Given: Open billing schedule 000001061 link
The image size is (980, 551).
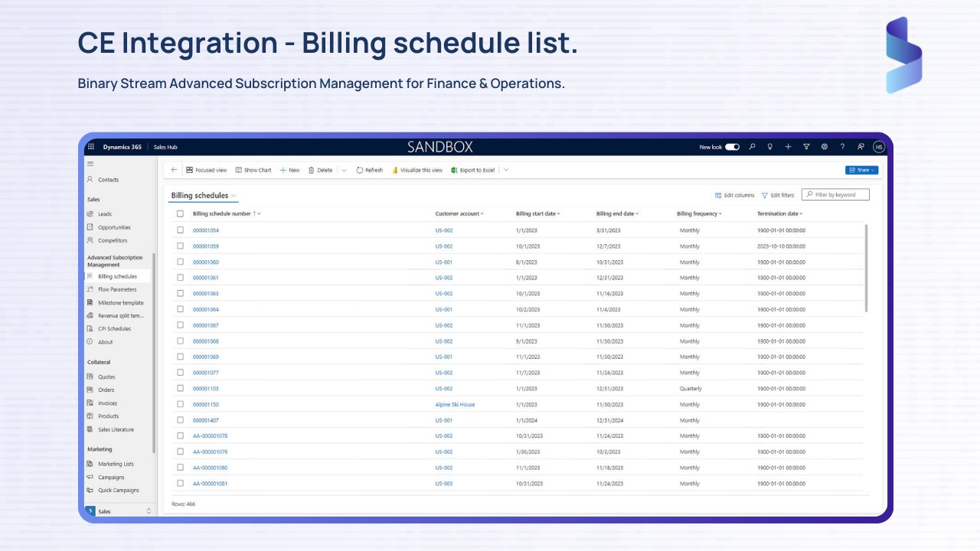Looking at the screenshot, I should point(205,278).
